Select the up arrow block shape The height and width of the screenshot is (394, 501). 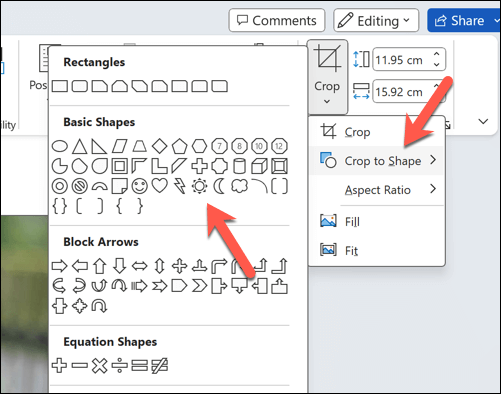[100, 266]
